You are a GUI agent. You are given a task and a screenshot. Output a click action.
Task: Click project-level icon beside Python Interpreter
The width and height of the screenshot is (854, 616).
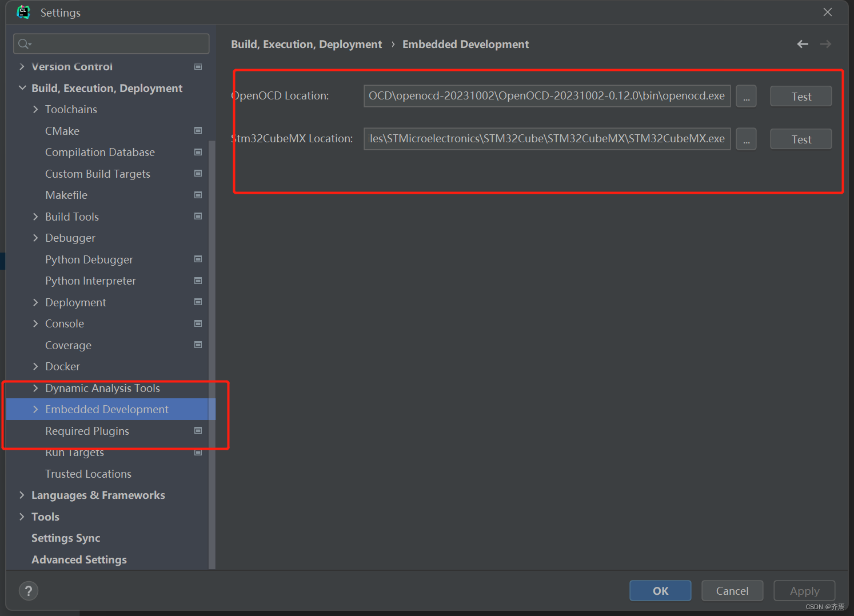click(x=198, y=281)
